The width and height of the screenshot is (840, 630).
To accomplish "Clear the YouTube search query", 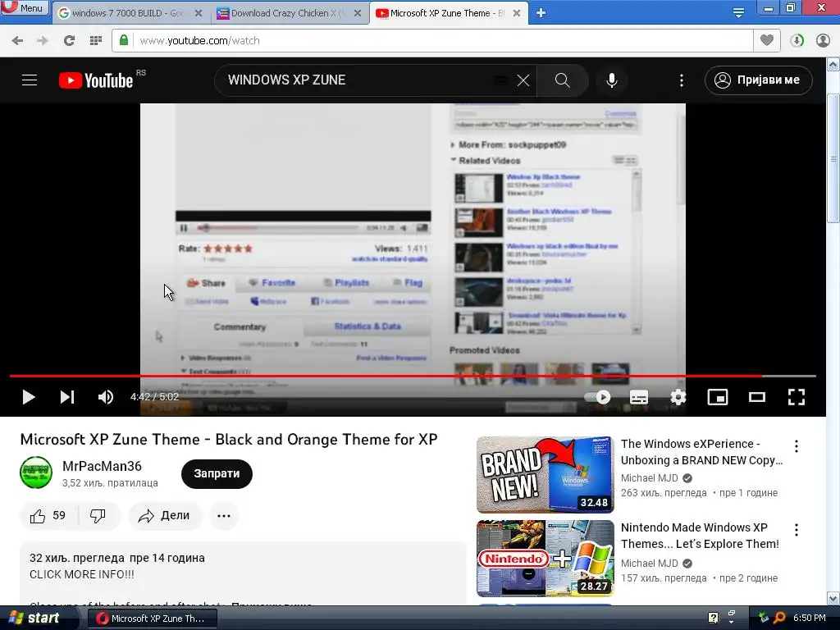I will click(x=523, y=80).
